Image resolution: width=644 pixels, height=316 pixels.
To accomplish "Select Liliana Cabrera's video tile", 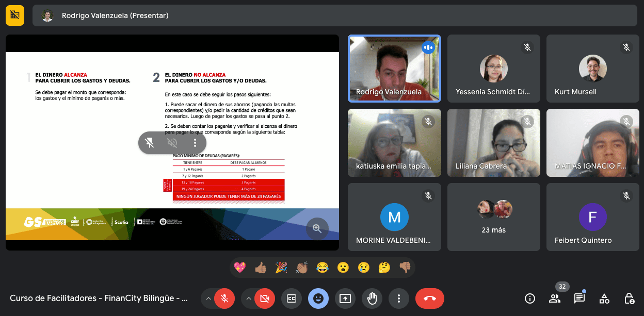I will [x=494, y=143].
